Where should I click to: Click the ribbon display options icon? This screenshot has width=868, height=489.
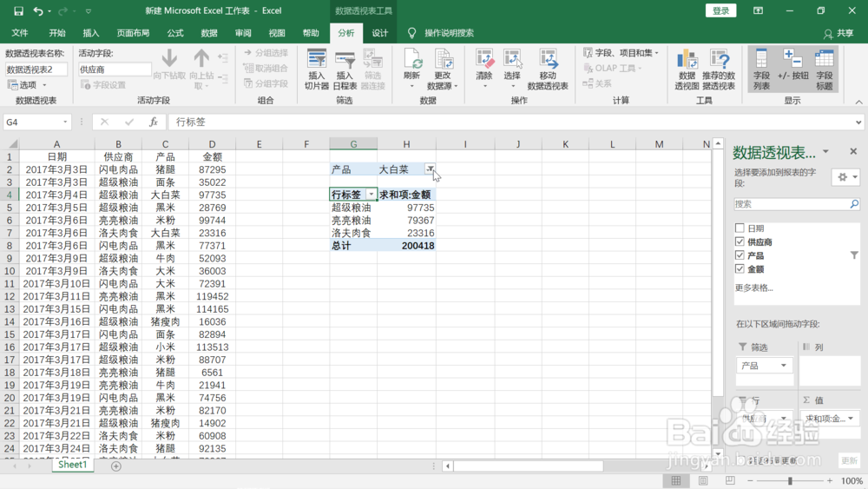(758, 10)
